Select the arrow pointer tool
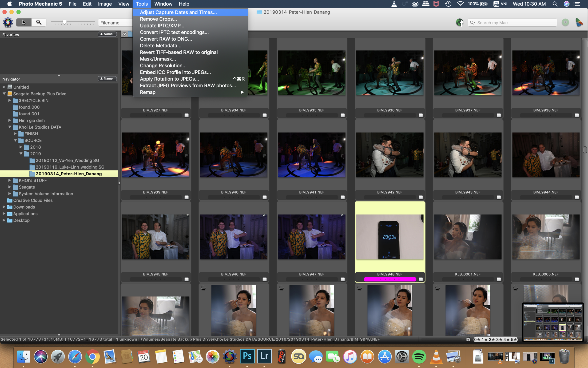 (24, 22)
